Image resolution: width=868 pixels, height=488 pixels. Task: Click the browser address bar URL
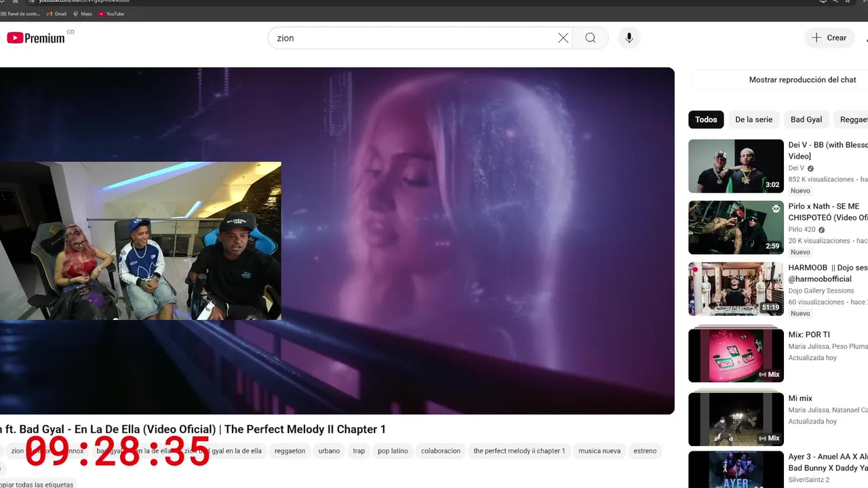click(85, 2)
